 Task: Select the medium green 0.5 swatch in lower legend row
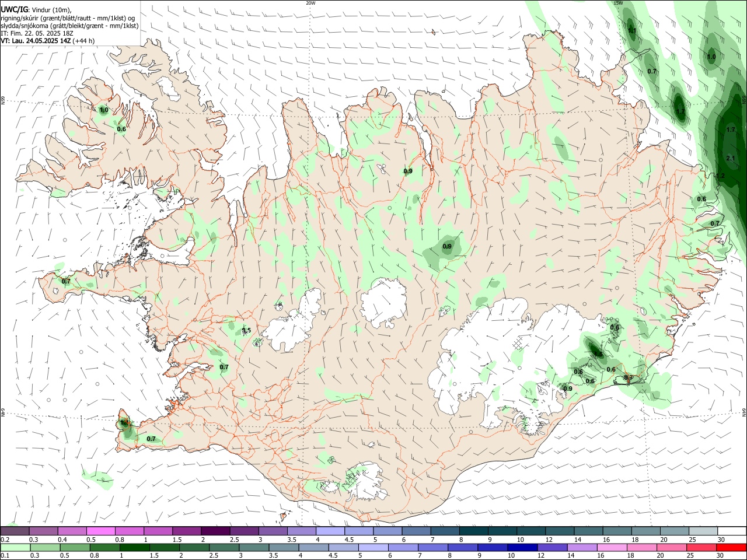tap(74, 548)
